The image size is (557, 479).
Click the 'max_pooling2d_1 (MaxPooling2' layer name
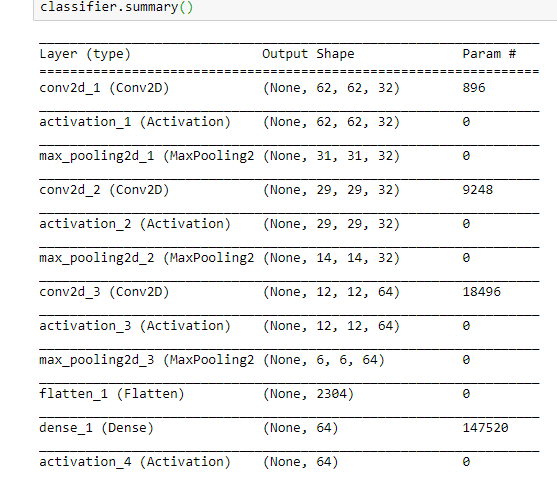[147, 156]
